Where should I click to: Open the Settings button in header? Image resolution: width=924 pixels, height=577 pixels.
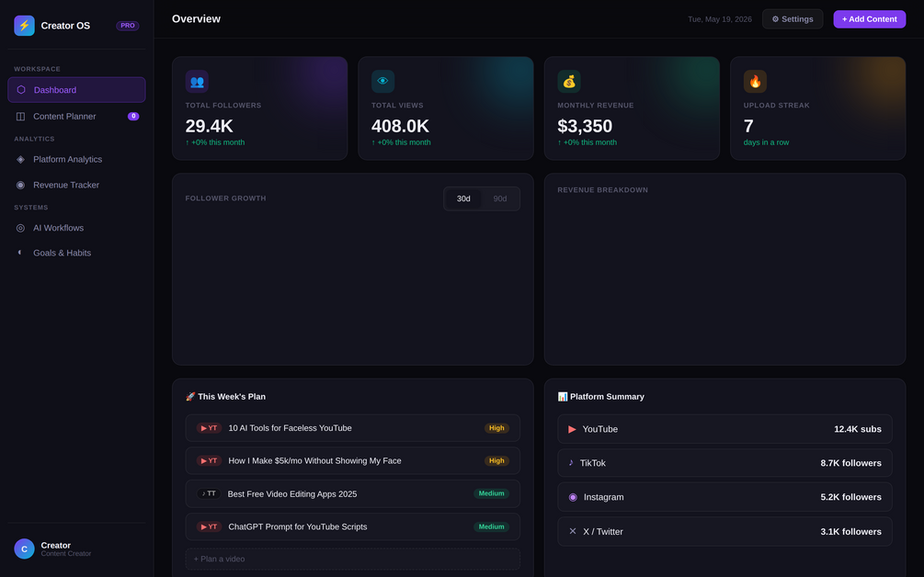(793, 19)
